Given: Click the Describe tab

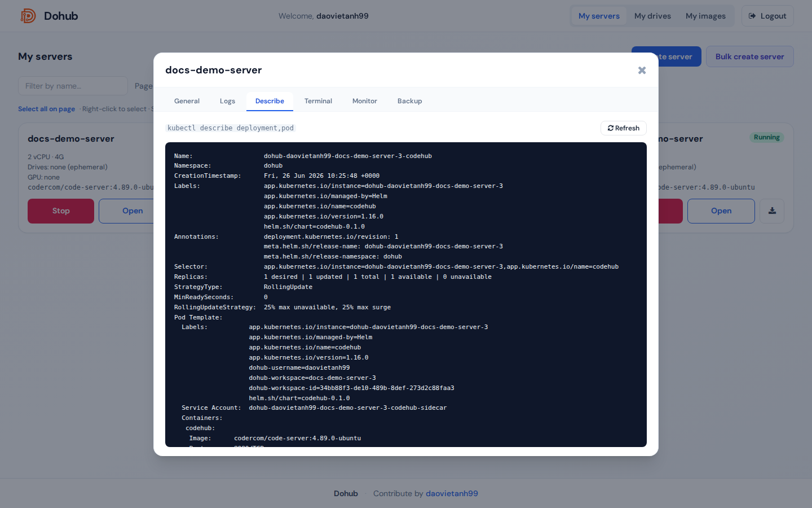Looking at the screenshot, I should pyautogui.click(x=270, y=101).
